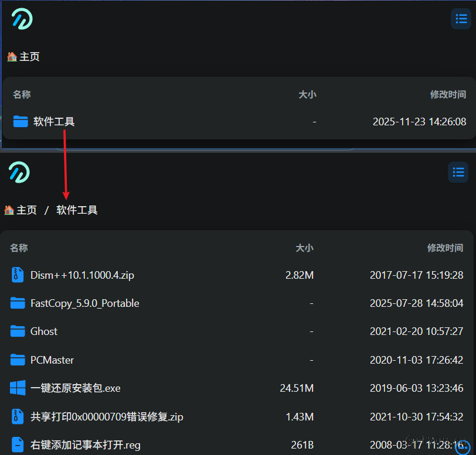Open the Ghost folder
476x455 pixels.
(x=44, y=331)
